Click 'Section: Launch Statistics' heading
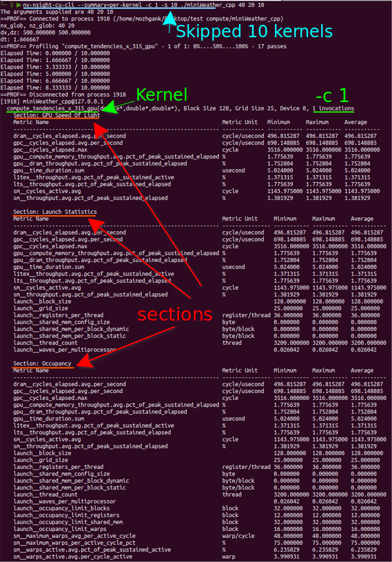The image size is (392, 562). tap(55, 212)
